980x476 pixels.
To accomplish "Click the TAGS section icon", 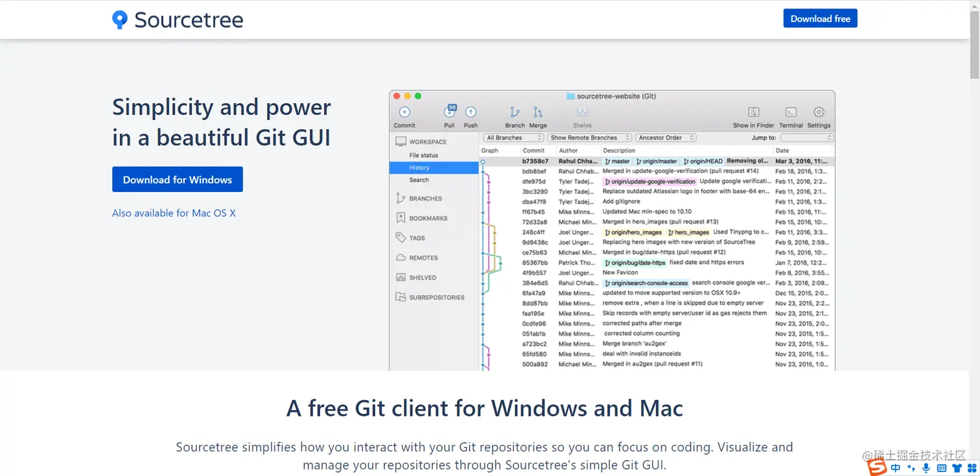I will (x=401, y=238).
